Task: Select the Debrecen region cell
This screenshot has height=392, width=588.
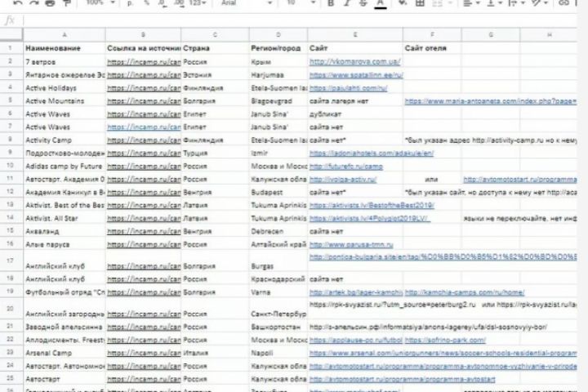Action: [278, 231]
